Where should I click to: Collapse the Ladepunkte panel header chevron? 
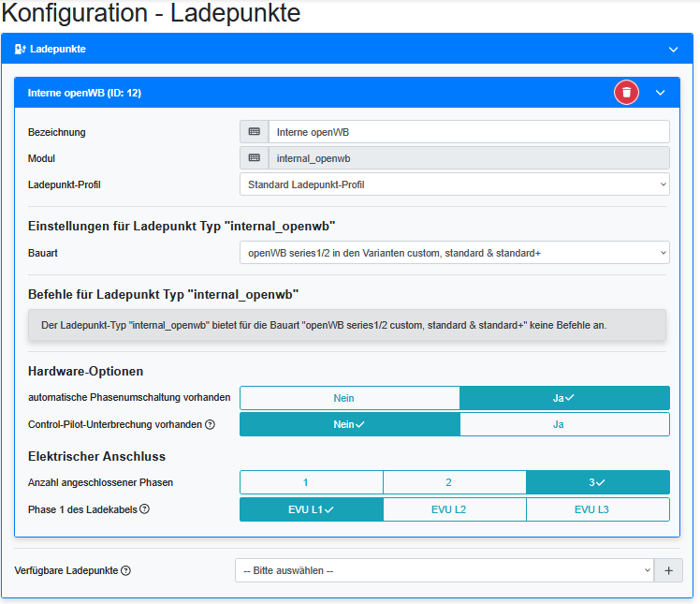tap(673, 49)
